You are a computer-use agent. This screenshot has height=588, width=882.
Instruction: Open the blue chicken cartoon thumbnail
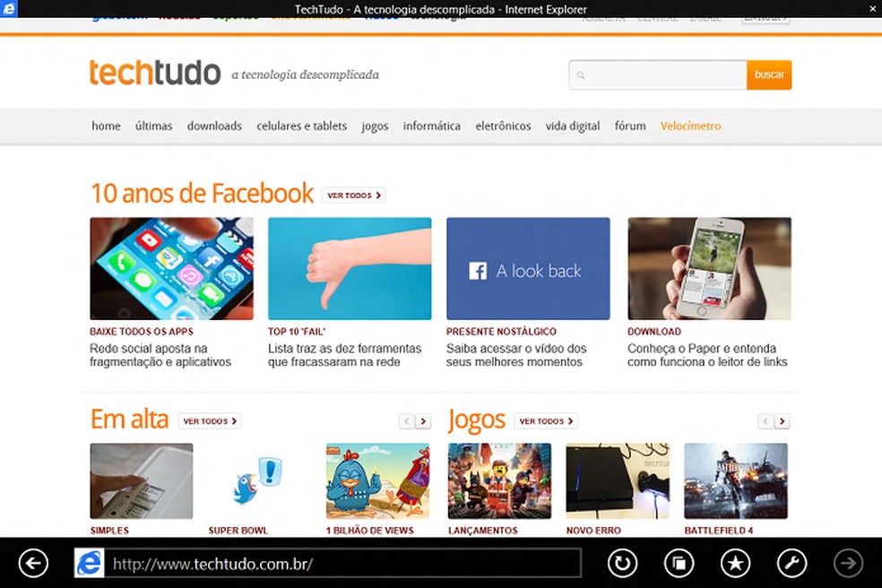point(377,481)
